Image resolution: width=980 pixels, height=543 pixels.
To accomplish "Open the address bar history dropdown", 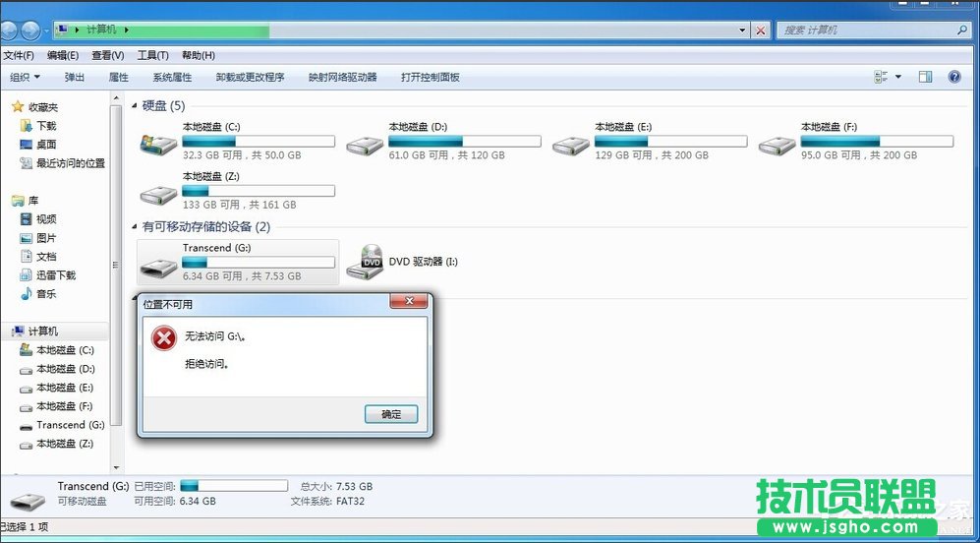I will (x=742, y=30).
